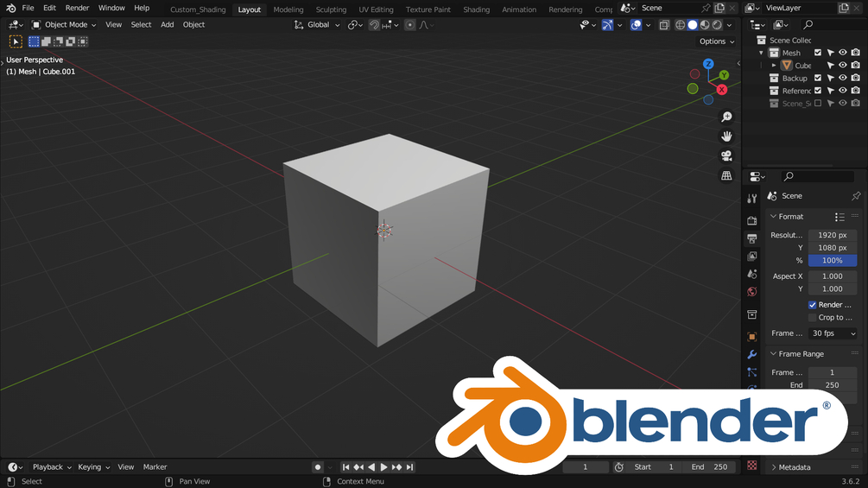Toggle snapping magnet icon
868x488 pixels.
click(x=374, y=25)
